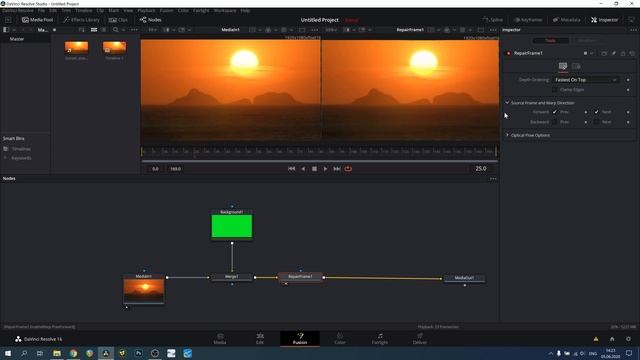
Task: Toggle media pool bin list sidebar icon
Action: click(6, 30)
